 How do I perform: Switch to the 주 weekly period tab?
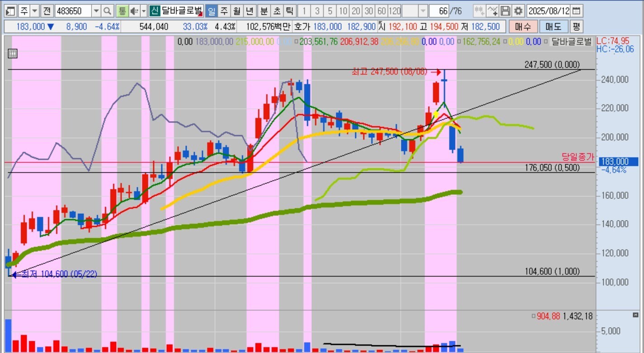point(224,11)
